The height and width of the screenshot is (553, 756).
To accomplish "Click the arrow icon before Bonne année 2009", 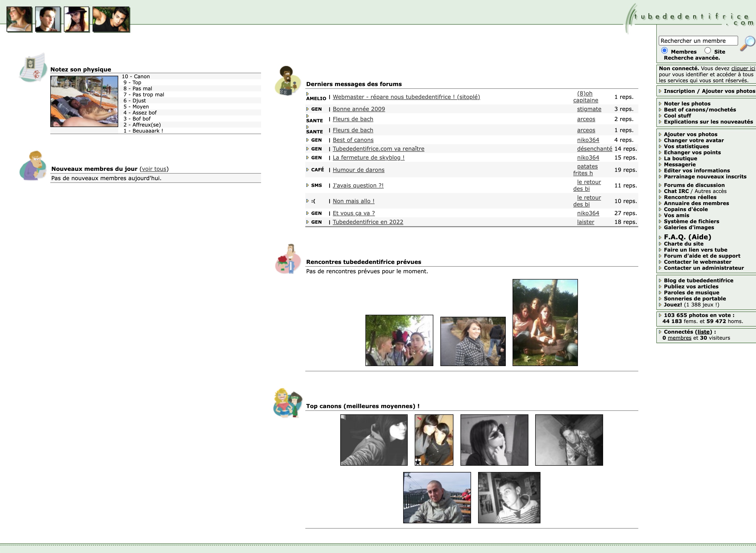I will [308, 109].
